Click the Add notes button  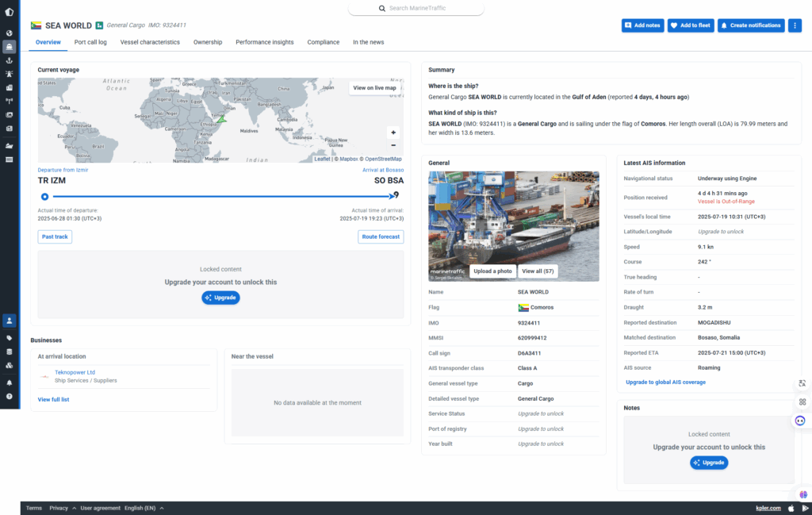click(642, 25)
